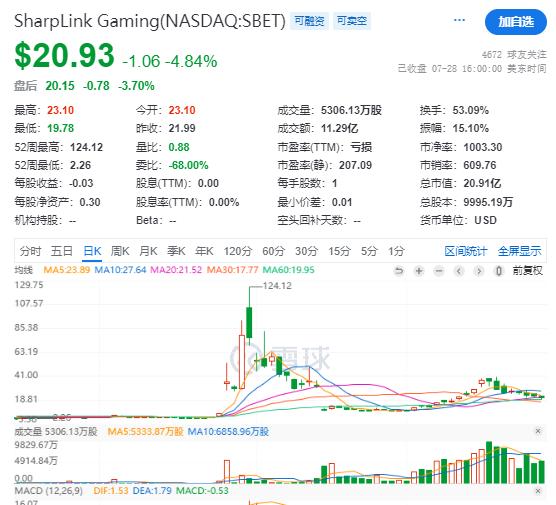The height and width of the screenshot is (505, 556).
Task: Click the MA60:19.95 moving average label
Action: [288, 270]
